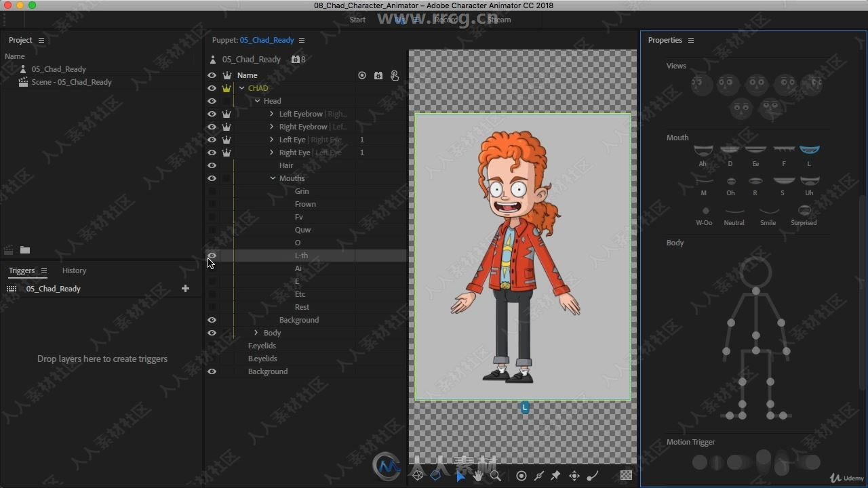Expand the Body group
The height and width of the screenshot is (488, 868).
[x=256, y=333]
